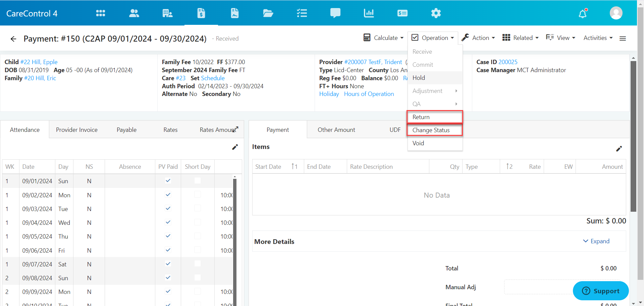Image resolution: width=644 pixels, height=306 pixels.
Task: Select Return from the Operation menu
Action: point(421,117)
